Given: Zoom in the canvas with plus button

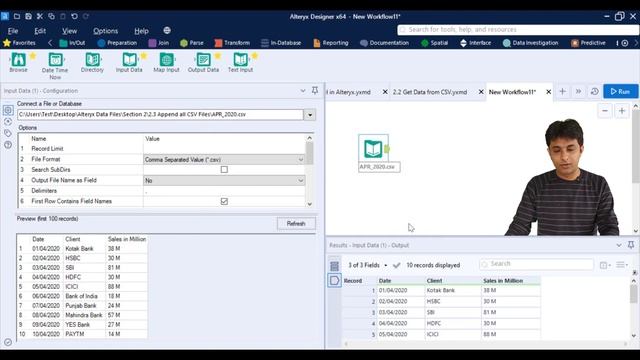Looking at the screenshot, I should (x=622, y=111).
